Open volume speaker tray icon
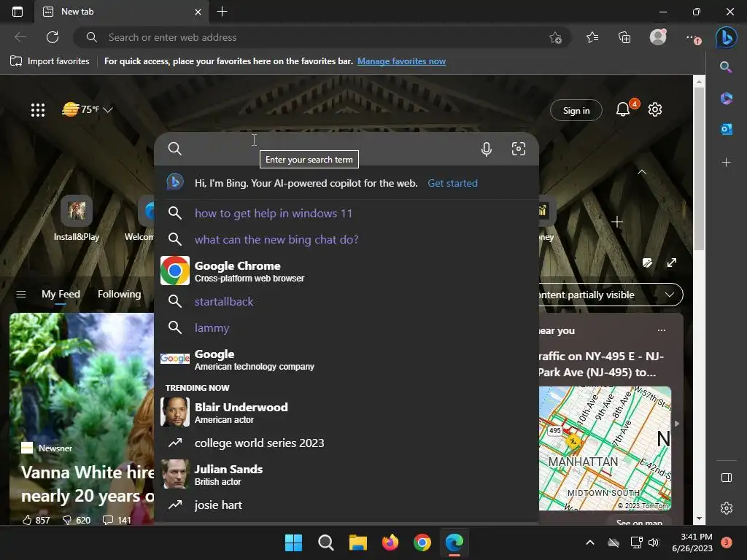747x560 pixels. [654, 542]
